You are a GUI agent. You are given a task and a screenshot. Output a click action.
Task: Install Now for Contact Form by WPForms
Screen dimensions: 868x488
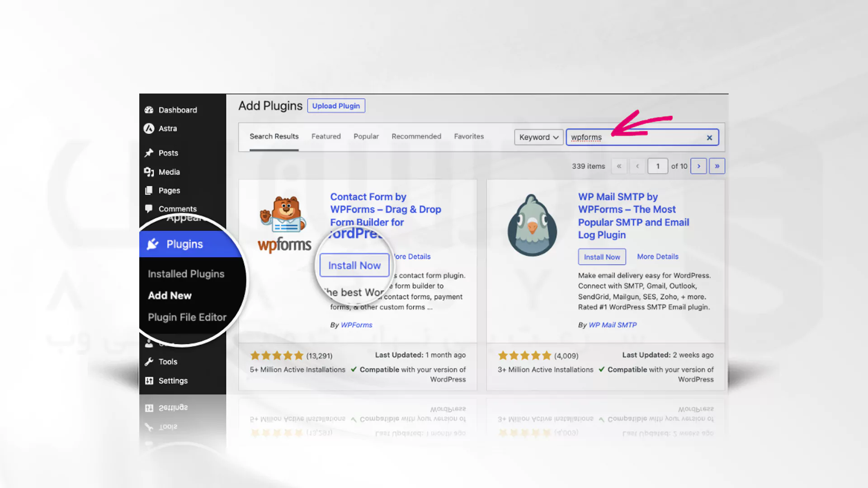click(x=354, y=265)
